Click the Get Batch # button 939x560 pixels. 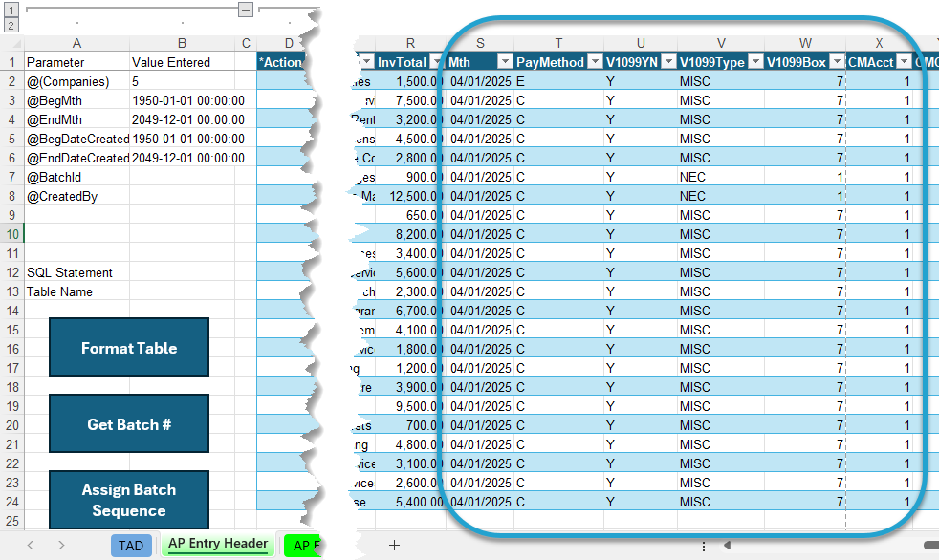(129, 423)
